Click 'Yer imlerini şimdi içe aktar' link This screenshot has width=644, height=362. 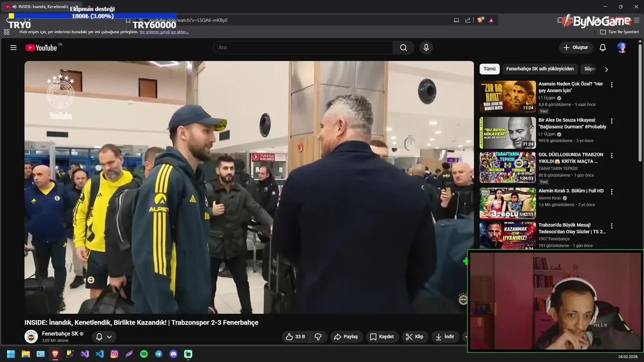click(164, 32)
